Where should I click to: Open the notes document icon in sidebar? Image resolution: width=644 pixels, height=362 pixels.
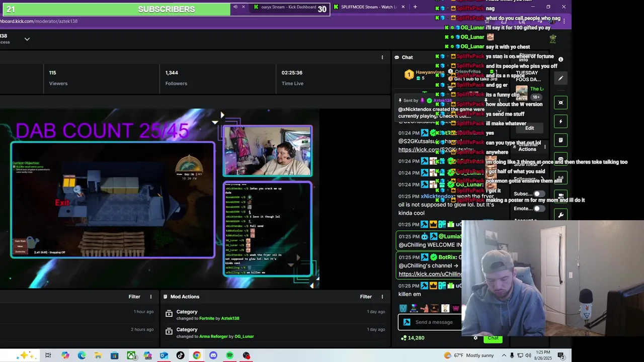tap(560, 140)
